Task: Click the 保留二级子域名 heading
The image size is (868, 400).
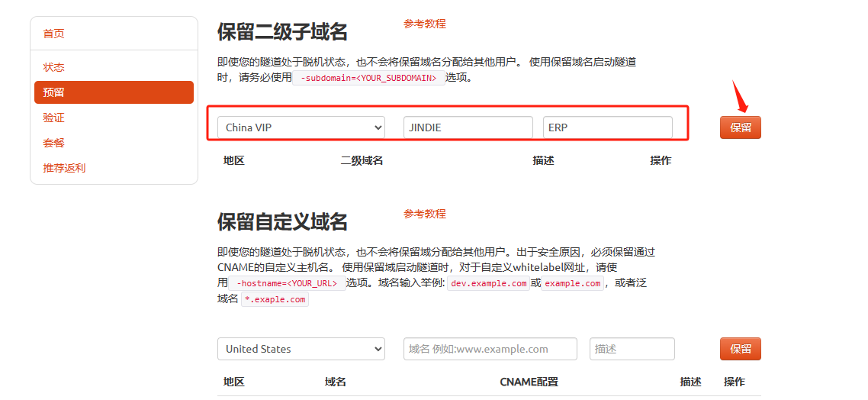Action: click(282, 32)
